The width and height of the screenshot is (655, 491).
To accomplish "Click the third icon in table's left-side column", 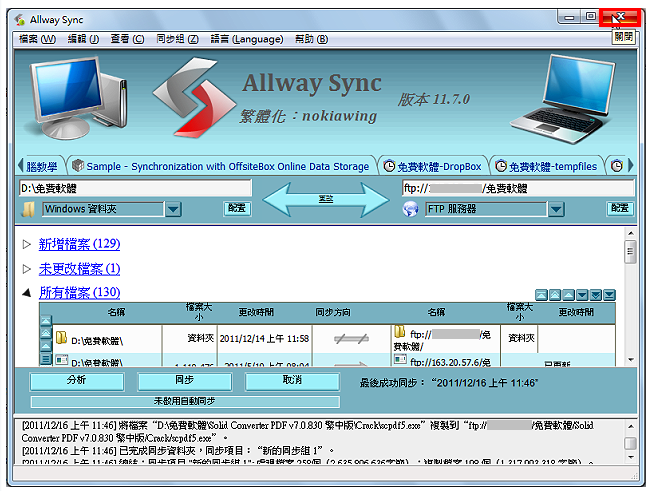I will [x=46, y=346].
